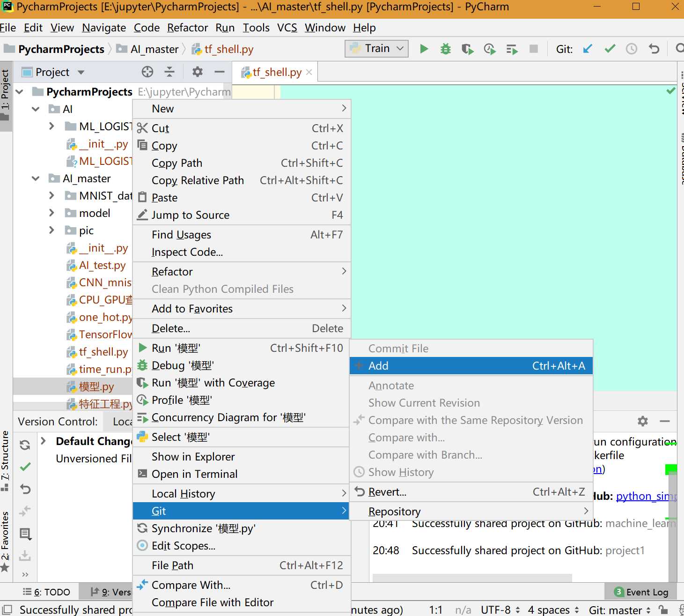Hide the Project panel with minus icon
The image size is (684, 616).
[x=220, y=72]
